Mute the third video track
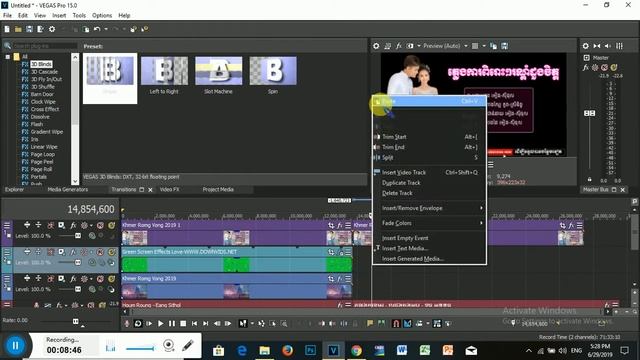The width and height of the screenshot is (640, 360). pyautogui.click(x=100, y=279)
